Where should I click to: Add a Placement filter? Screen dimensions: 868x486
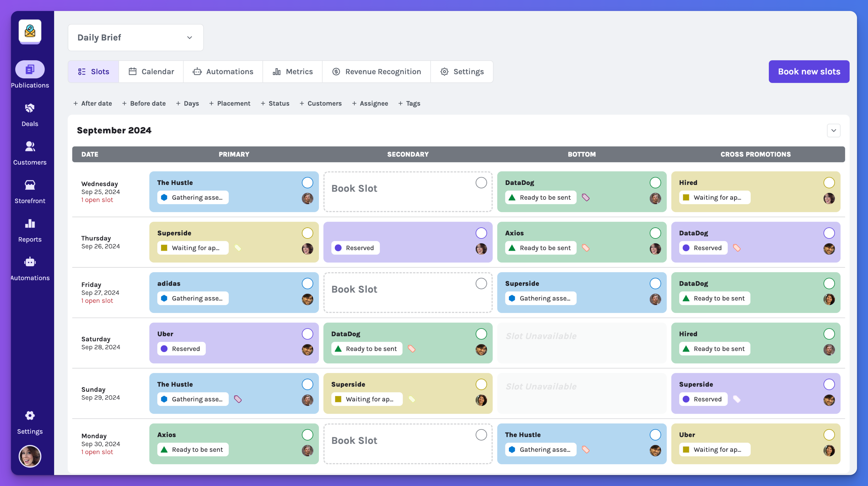[x=229, y=104]
